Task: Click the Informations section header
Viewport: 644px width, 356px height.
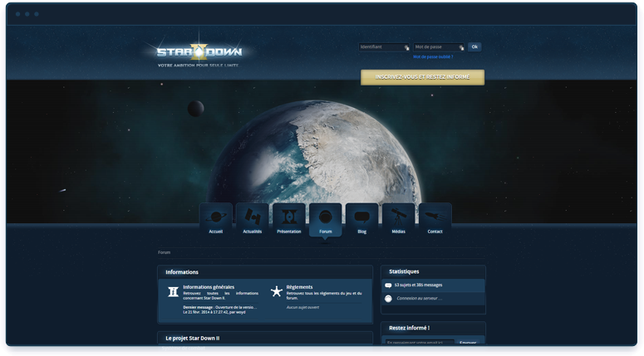Action: pyautogui.click(x=265, y=272)
